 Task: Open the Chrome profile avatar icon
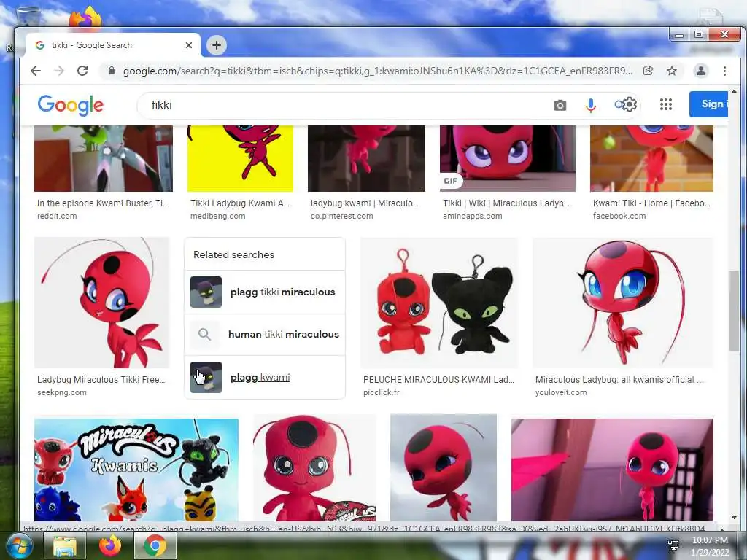point(701,71)
